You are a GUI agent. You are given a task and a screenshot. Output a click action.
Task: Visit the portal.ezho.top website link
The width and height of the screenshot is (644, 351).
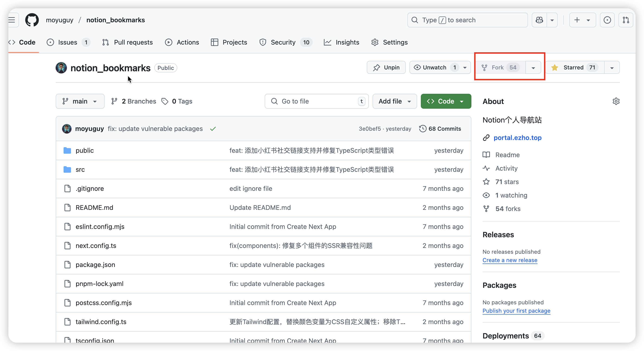point(518,138)
